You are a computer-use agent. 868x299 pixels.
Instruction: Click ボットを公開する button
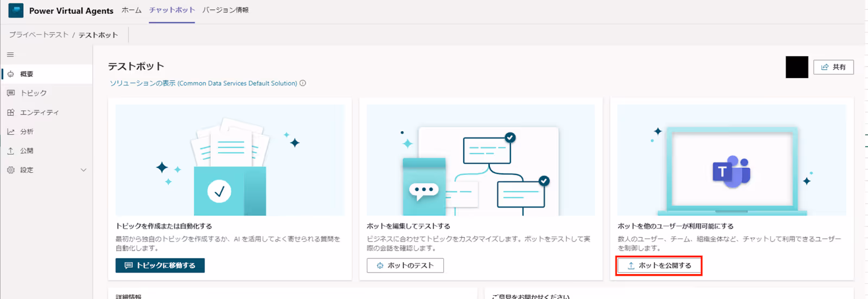(x=659, y=265)
